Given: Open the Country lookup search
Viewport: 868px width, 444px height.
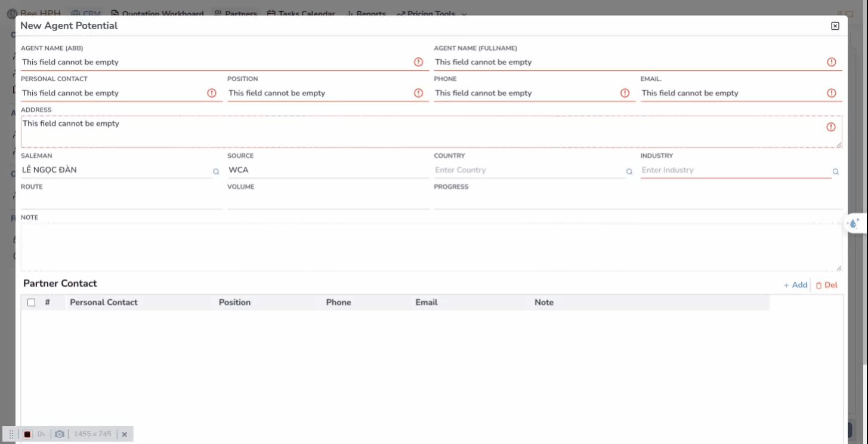Looking at the screenshot, I should [x=629, y=172].
